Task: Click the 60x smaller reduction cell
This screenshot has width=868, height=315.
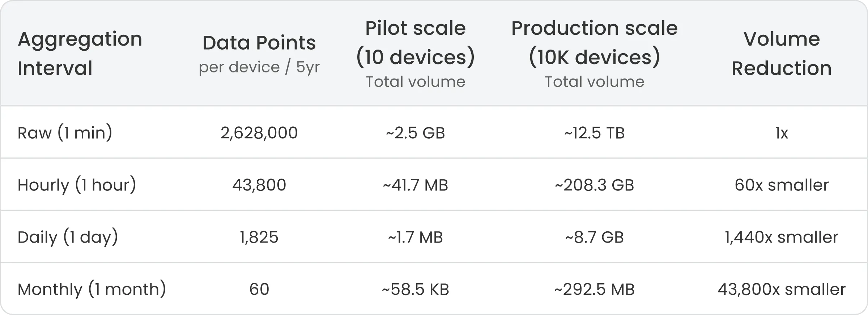Action: [781, 185]
